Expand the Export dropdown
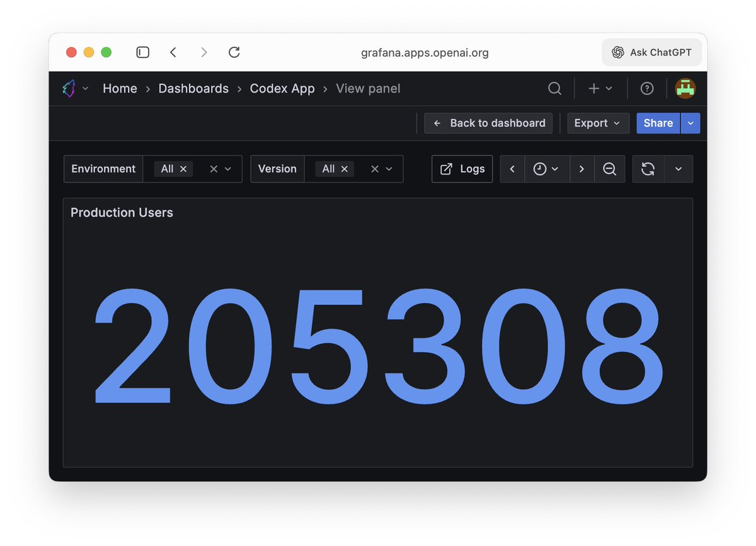The height and width of the screenshot is (546, 756). (x=597, y=123)
